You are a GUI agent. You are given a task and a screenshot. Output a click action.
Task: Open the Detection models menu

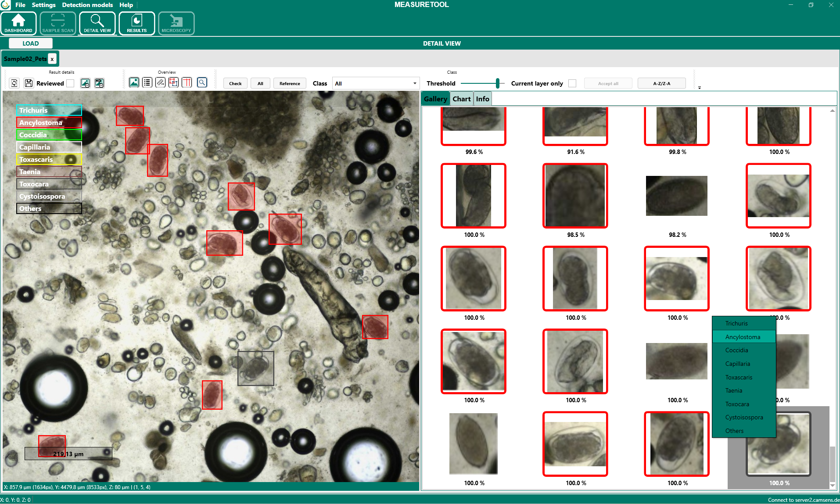click(87, 5)
